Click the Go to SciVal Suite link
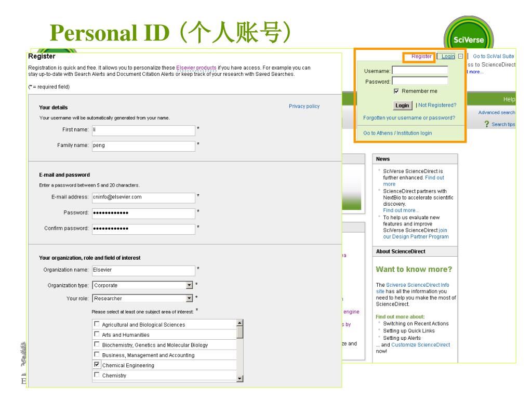532x399 pixels. pos(494,56)
